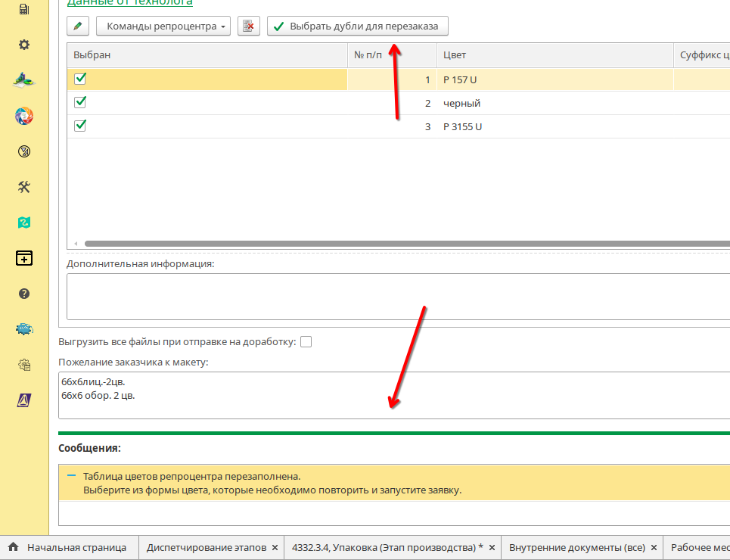Screen dimensions: 730x560
Task: Open the 'Внутренние документы (все)' tab
Action: (x=576, y=547)
